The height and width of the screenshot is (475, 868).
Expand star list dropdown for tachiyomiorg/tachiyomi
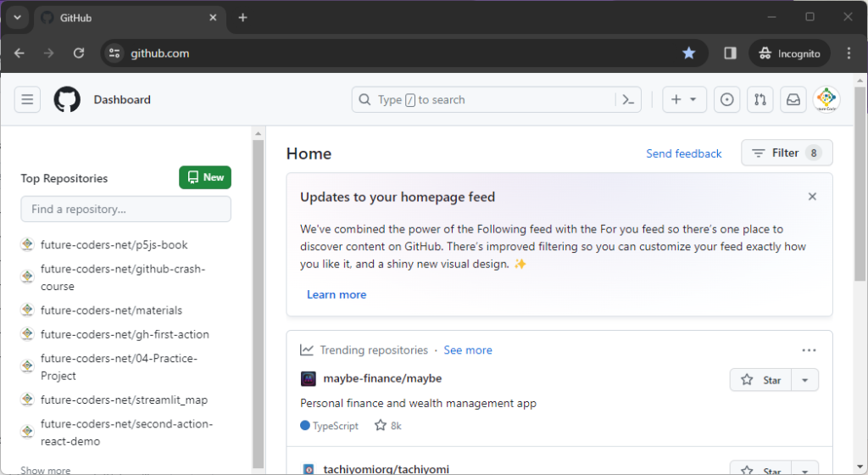(x=805, y=470)
